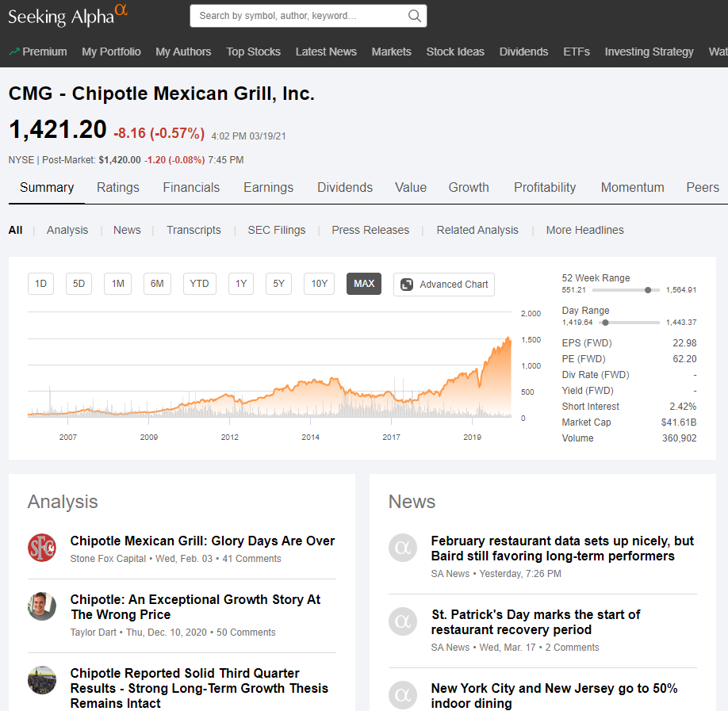728x711 pixels.
Task: Set chart range to 1D
Action: (x=41, y=284)
